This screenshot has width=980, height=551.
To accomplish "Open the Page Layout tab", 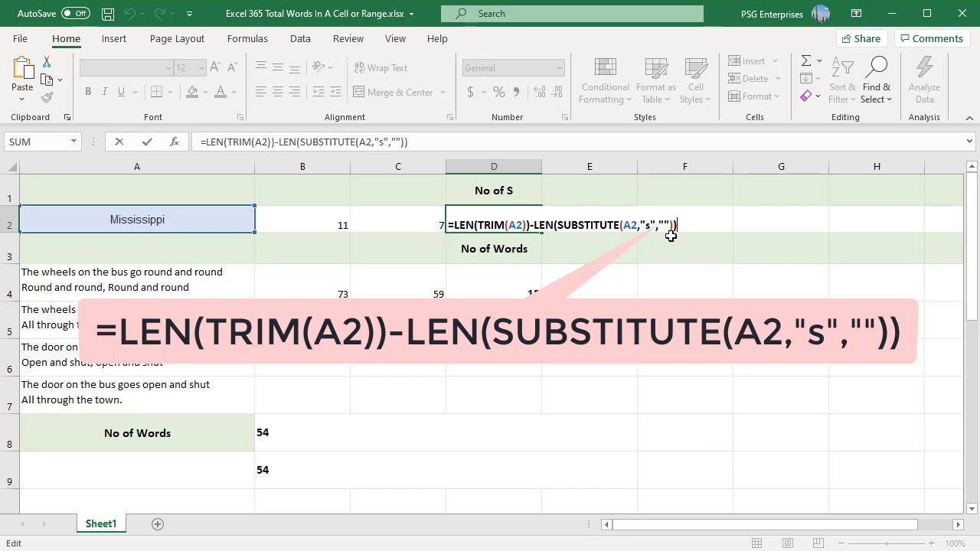I will pyautogui.click(x=177, y=38).
